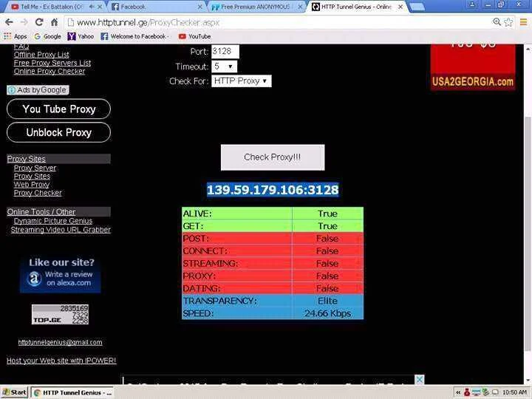Open the Free Proxy Servers List link

click(52, 63)
